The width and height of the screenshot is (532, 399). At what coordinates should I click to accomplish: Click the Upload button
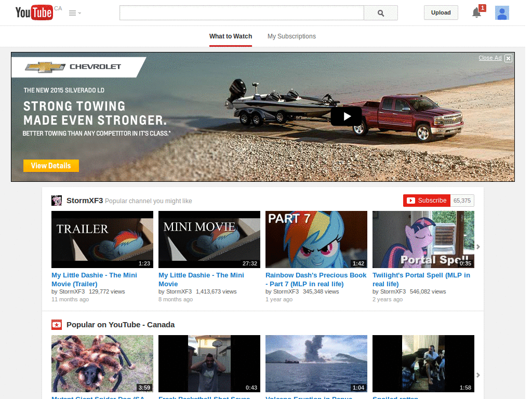(x=441, y=12)
